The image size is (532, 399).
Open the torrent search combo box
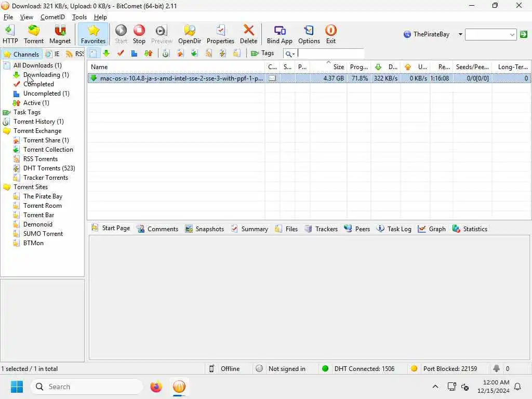pos(490,34)
